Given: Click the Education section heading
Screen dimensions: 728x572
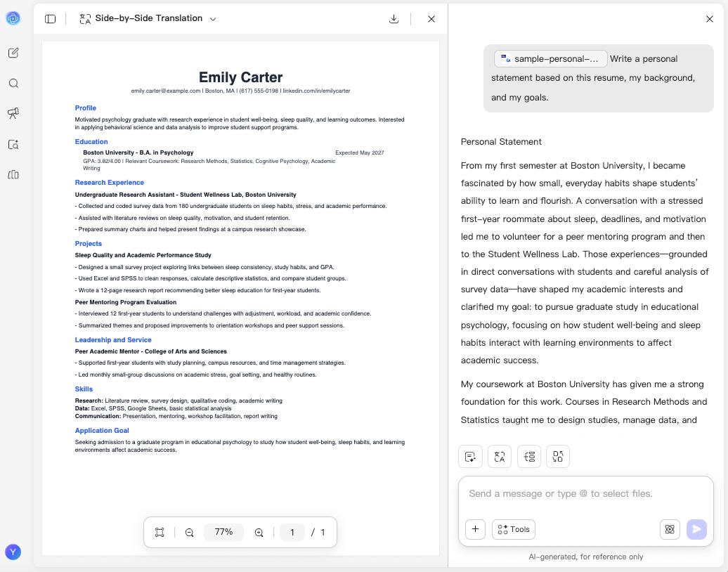Looking at the screenshot, I should [x=91, y=142].
